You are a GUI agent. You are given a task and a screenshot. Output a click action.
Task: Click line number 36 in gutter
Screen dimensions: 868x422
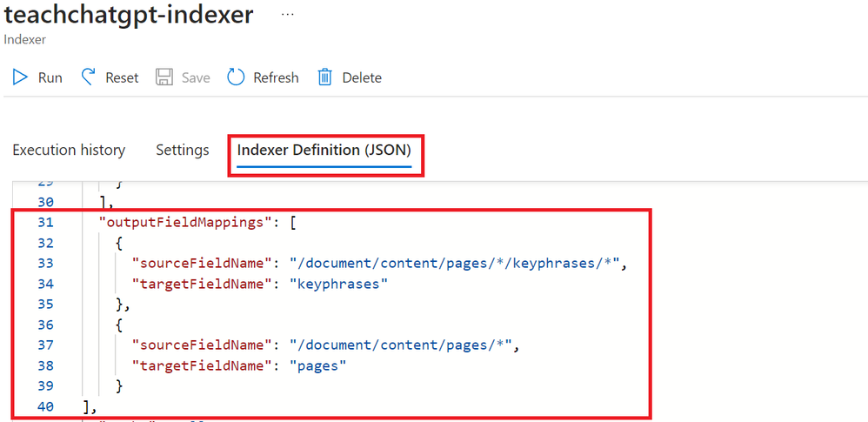(45, 325)
